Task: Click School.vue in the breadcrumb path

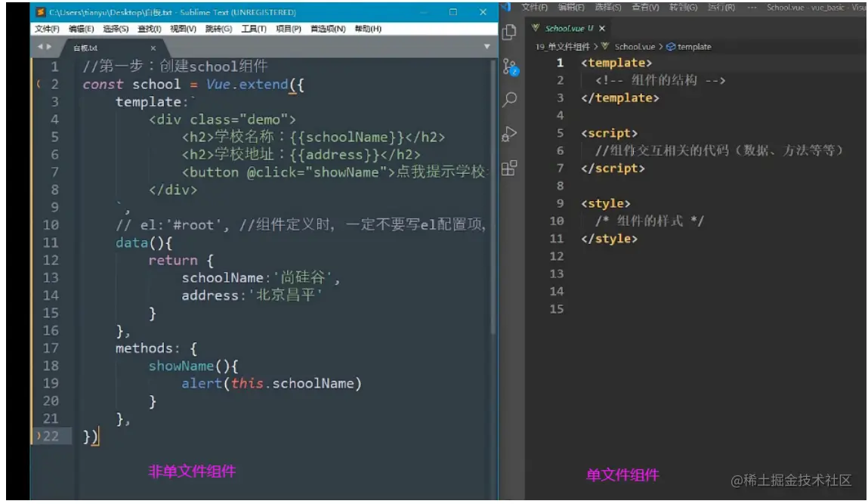Action: point(635,47)
